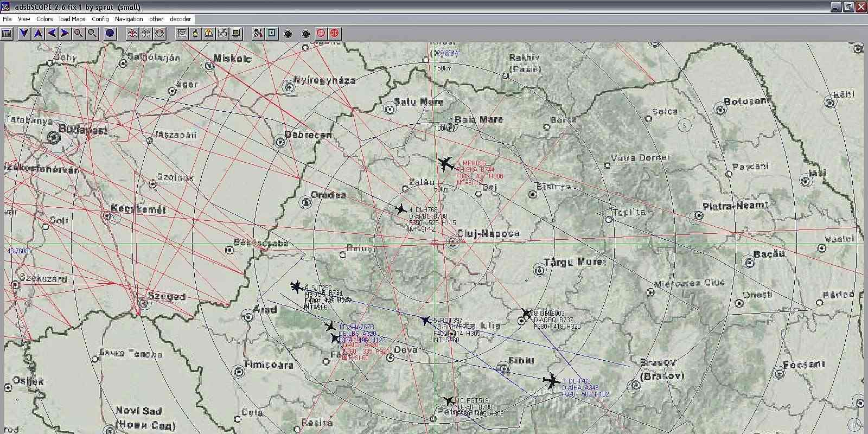Image resolution: width=868 pixels, height=434 pixels.
Task: Click the Miskolc city label
Action: point(232,58)
